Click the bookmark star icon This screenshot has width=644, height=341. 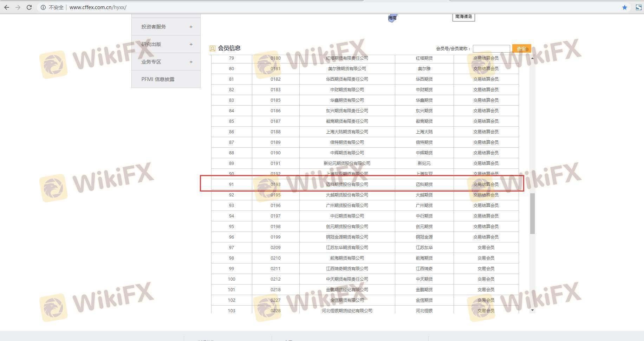tap(624, 7)
